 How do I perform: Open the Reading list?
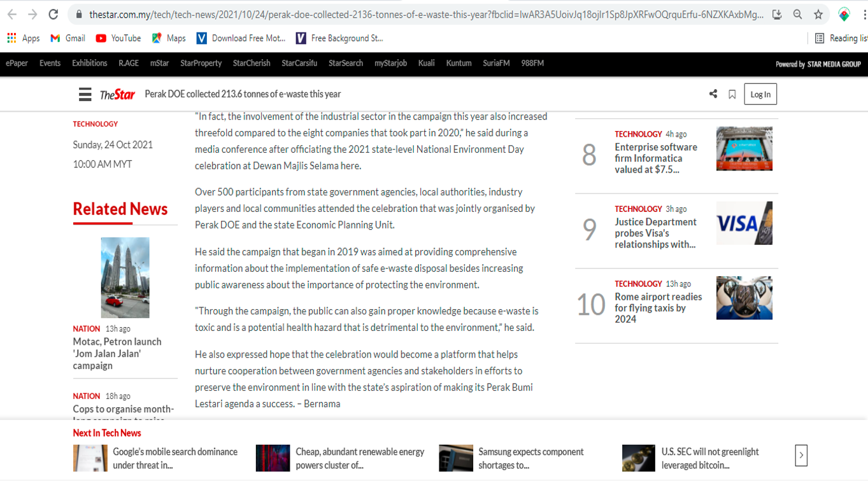click(841, 38)
